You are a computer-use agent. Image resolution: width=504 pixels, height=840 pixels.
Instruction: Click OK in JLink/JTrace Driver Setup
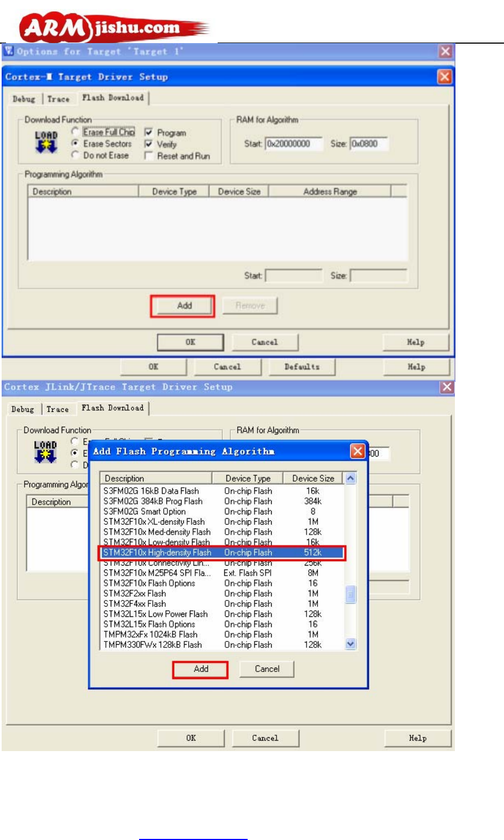tap(191, 738)
